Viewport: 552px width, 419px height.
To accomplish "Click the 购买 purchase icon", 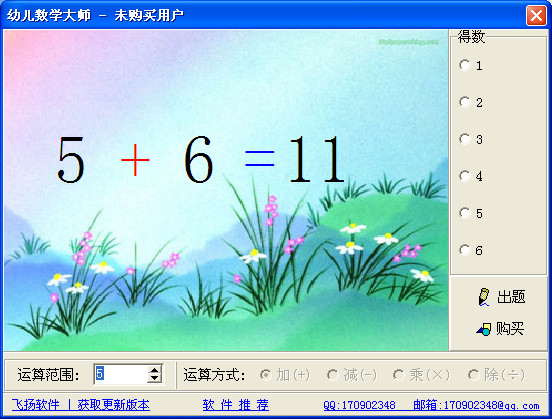I will [x=484, y=329].
